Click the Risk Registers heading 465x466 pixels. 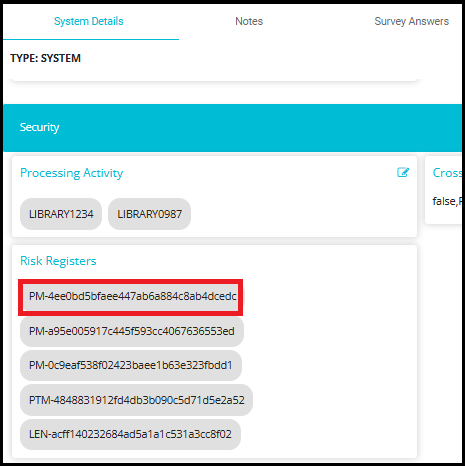(x=58, y=261)
